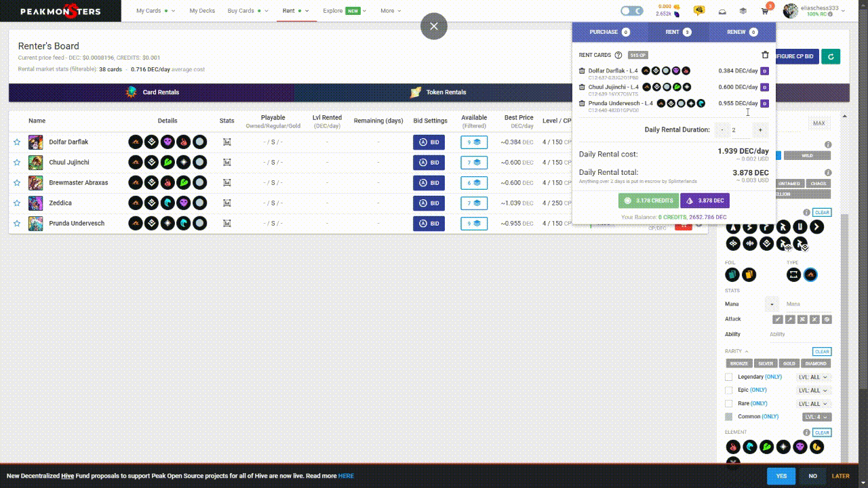Click the green refresh button
The width and height of the screenshot is (868, 488).
[831, 56]
